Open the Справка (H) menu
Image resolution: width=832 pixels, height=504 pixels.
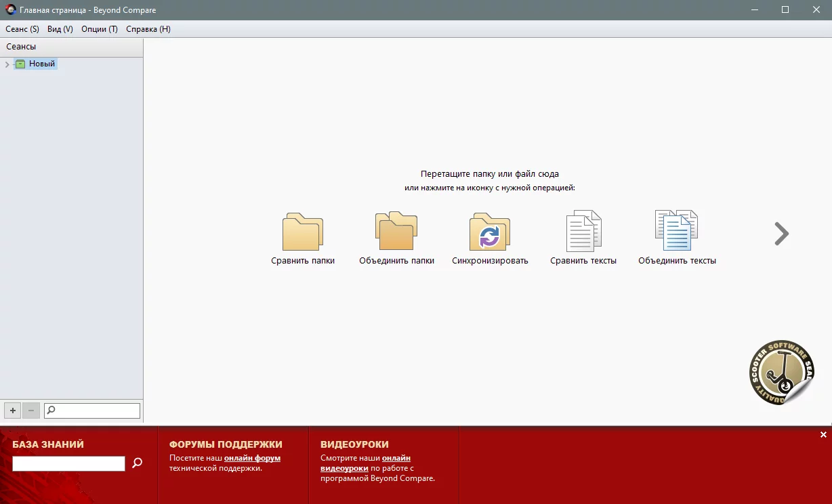148,29
